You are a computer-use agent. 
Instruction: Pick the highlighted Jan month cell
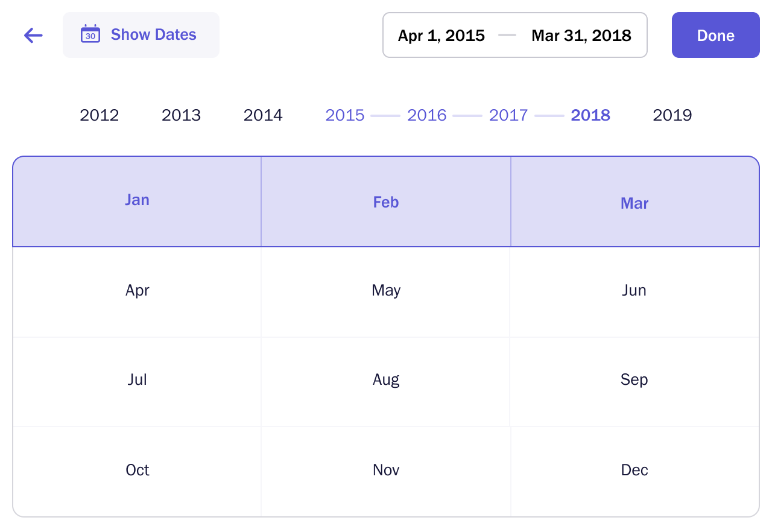coord(137,201)
